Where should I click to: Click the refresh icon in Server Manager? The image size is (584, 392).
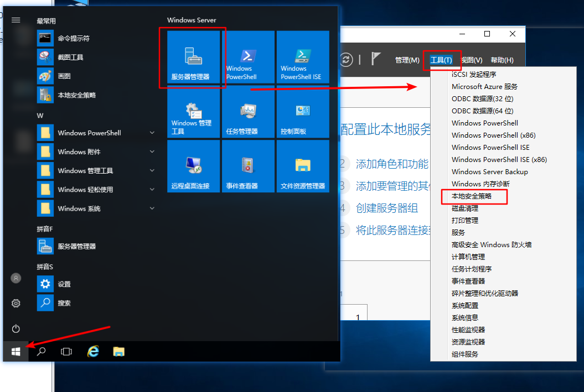[x=346, y=60]
